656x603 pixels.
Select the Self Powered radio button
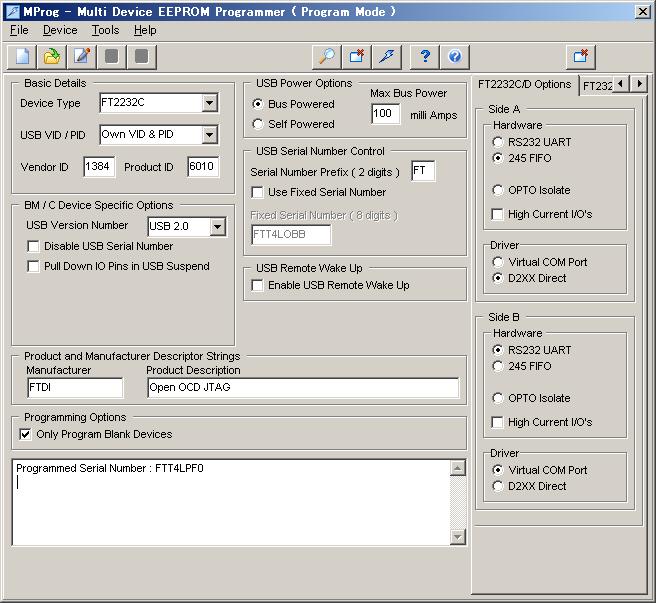259,124
